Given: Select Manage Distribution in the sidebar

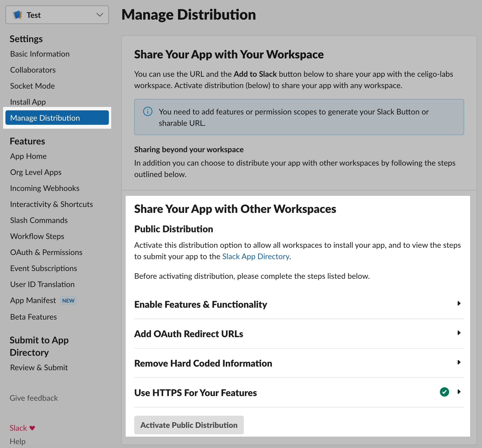Looking at the screenshot, I should point(45,118).
